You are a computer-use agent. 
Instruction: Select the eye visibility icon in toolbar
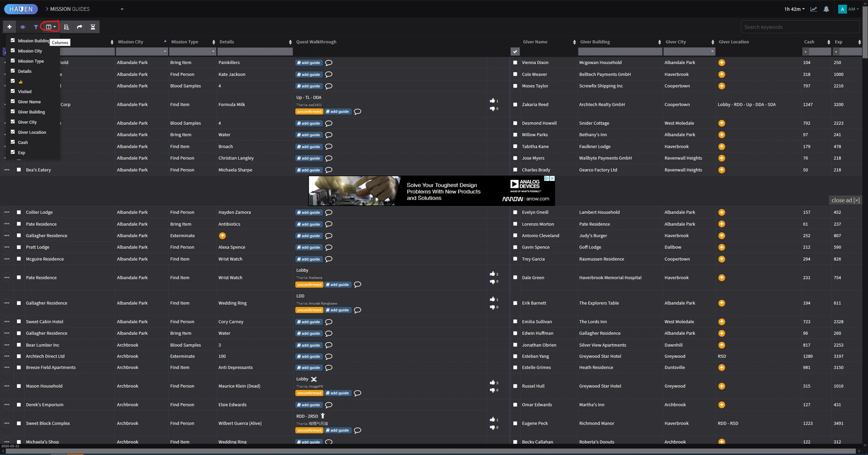pyautogui.click(x=23, y=26)
